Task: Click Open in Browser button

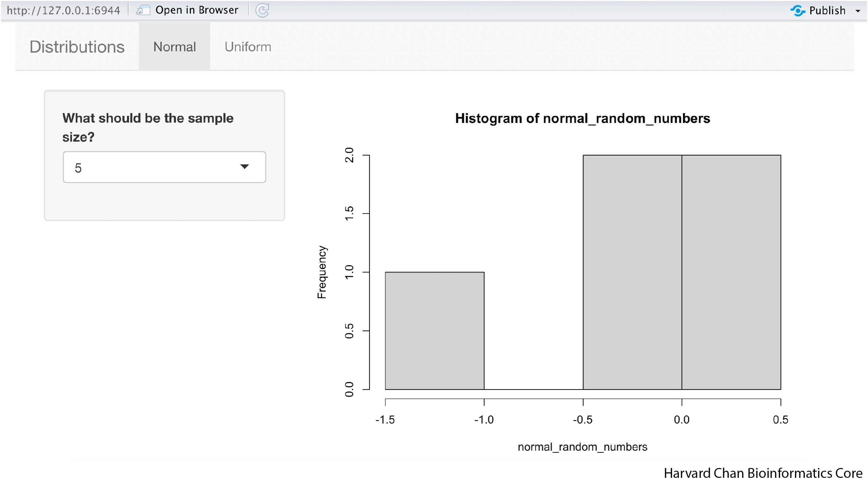Action: pyautogui.click(x=188, y=10)
